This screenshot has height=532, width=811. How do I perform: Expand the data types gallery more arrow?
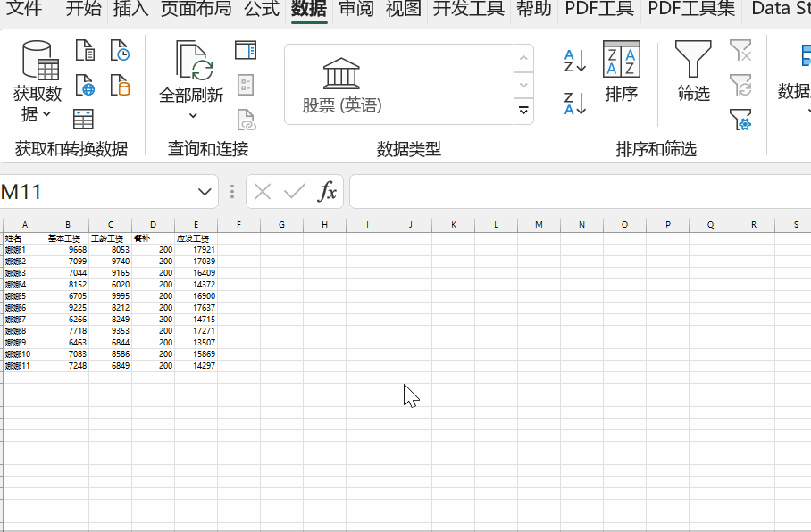(523, 111)
